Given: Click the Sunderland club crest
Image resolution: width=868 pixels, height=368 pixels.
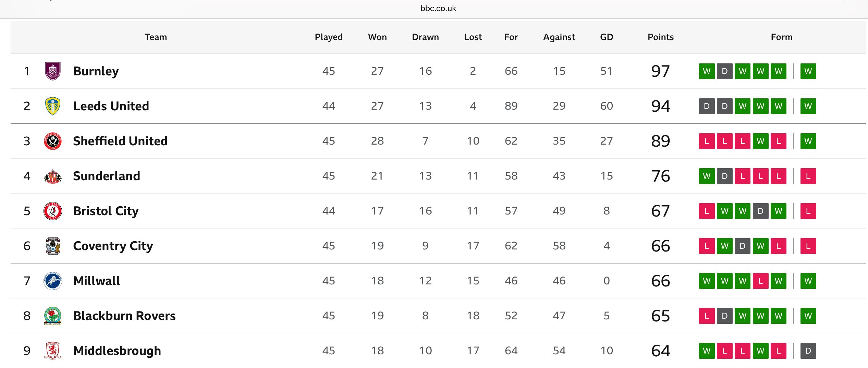Looking at the screenshot, I should click(x=53, y=176).
